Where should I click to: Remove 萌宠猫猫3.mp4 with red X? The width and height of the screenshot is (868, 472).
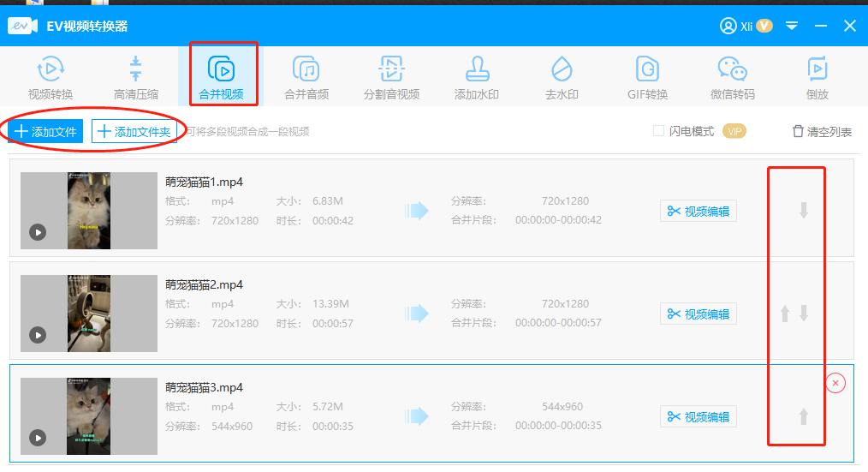click(835, 383)
